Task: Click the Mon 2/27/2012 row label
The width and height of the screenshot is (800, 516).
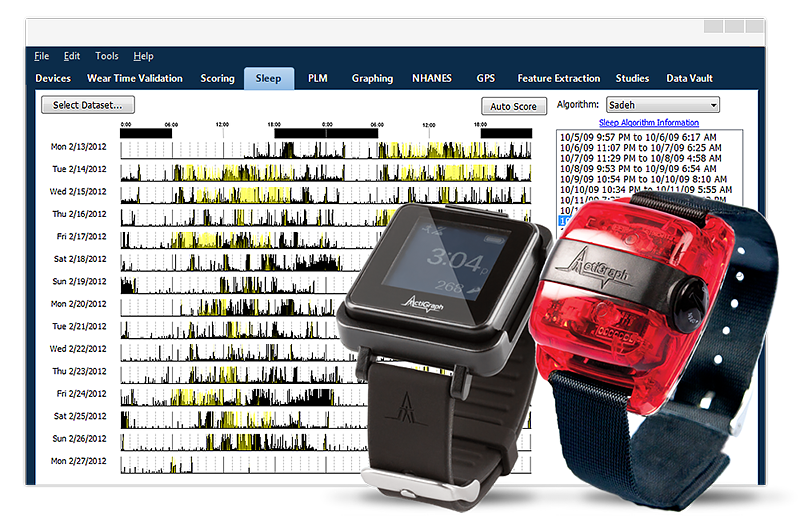Action: [79, 461]
